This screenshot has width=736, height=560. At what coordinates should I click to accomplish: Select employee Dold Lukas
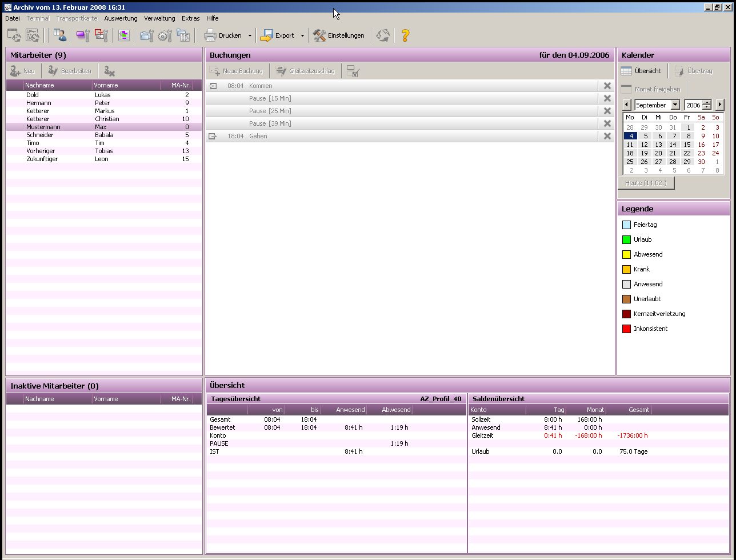pyautogui.click(x=104, y=95)
